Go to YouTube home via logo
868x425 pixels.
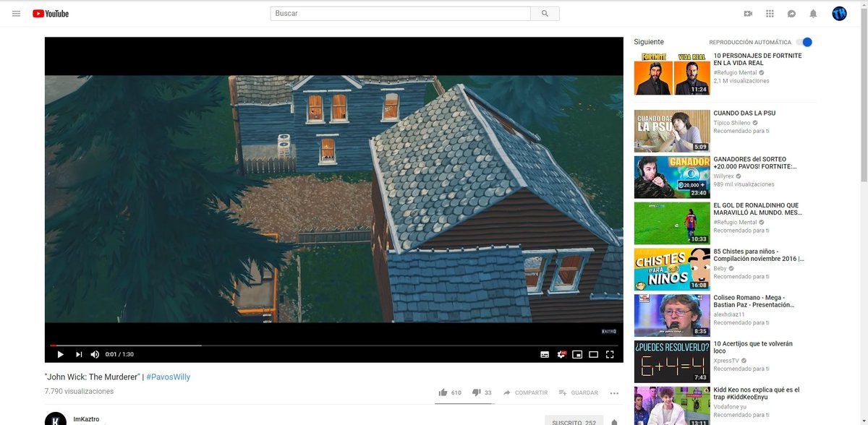51,14
